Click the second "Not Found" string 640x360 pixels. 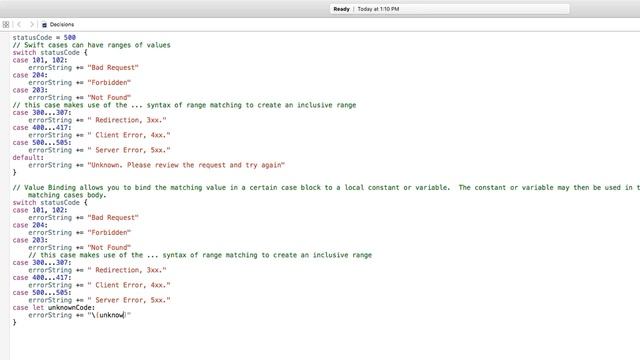coord(109,248)
